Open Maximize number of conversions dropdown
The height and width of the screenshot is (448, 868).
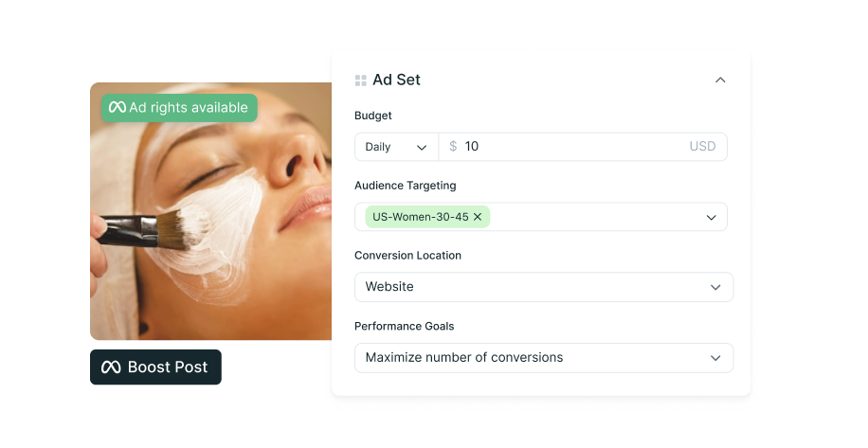pyautogui.click(x=544, y=358)
